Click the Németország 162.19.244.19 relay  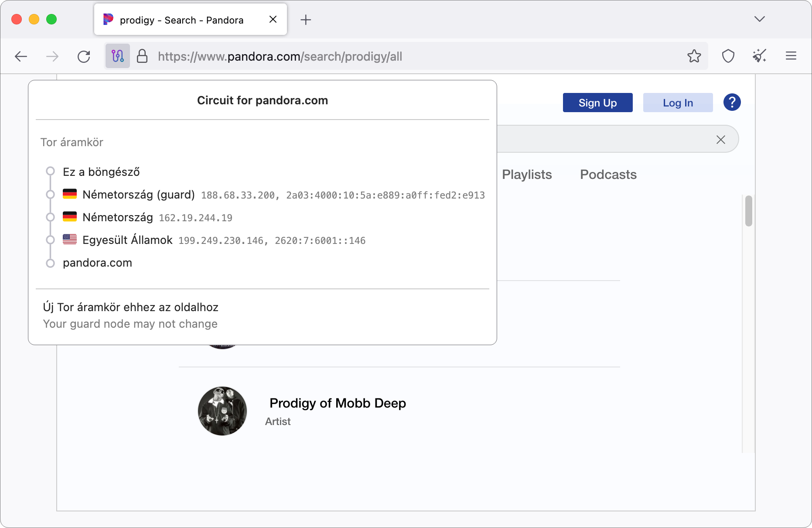point(147,217)
